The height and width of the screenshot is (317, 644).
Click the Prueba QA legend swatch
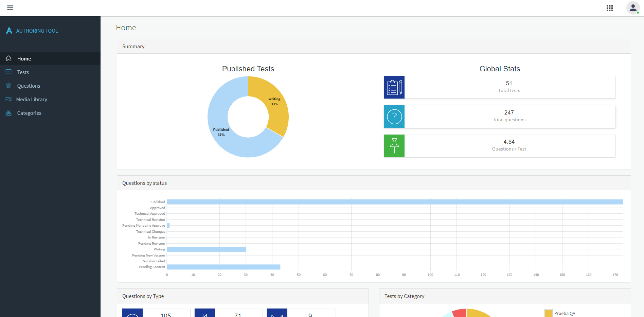548,313
